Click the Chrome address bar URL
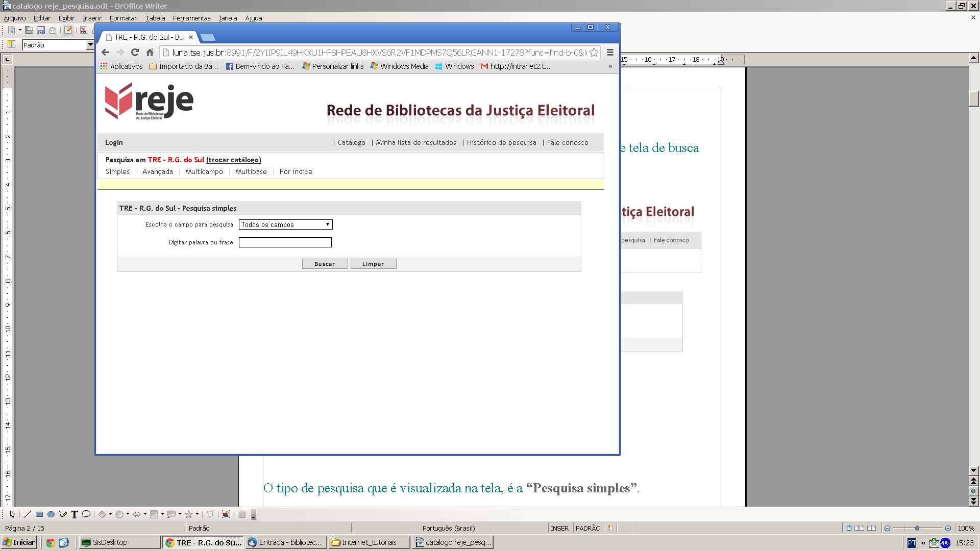This screenshot has height=551, width=980. tap(379, 52)
